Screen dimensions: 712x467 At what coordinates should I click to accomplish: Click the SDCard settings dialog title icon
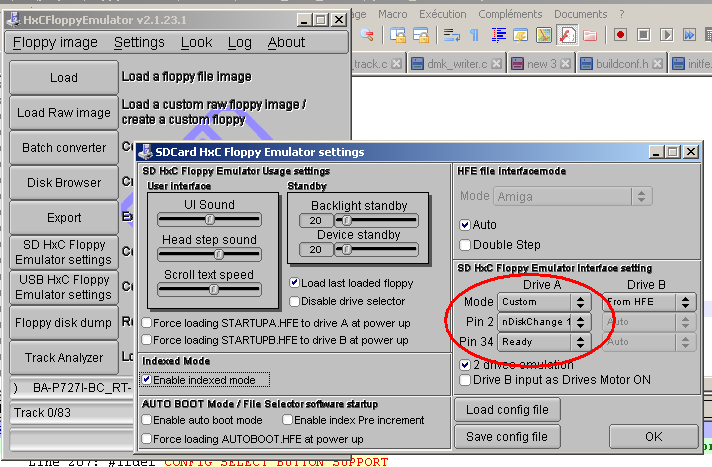click(145, 152)
